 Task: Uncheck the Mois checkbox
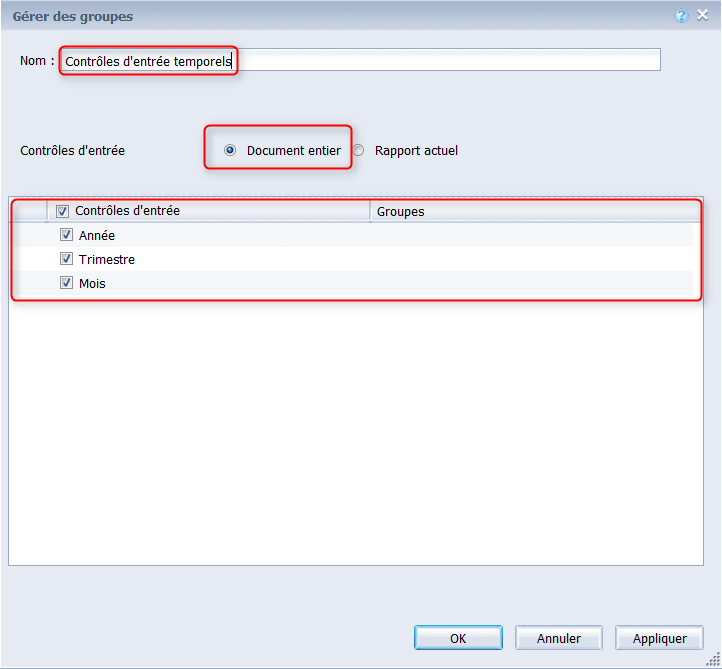click(66, 283)
